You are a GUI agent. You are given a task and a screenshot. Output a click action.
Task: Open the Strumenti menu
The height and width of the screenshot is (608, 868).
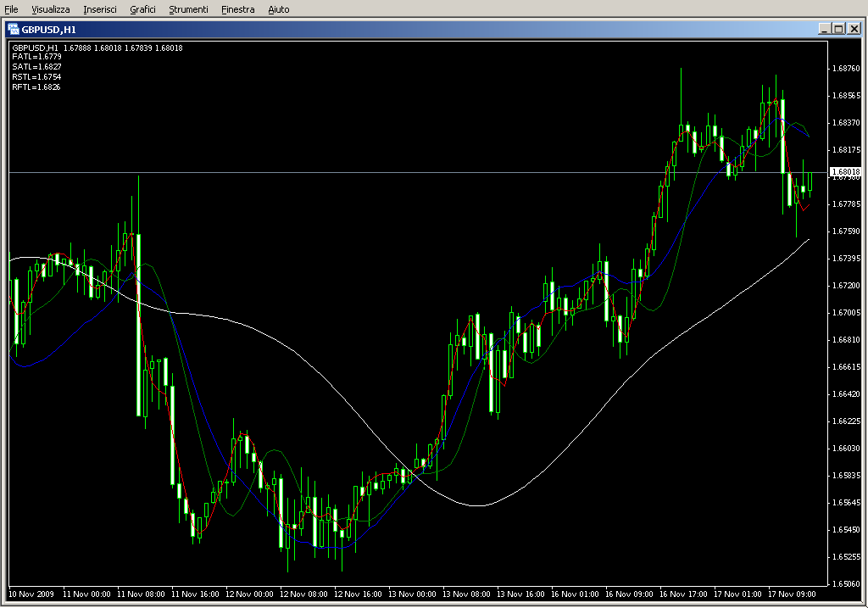pos(188,9)
